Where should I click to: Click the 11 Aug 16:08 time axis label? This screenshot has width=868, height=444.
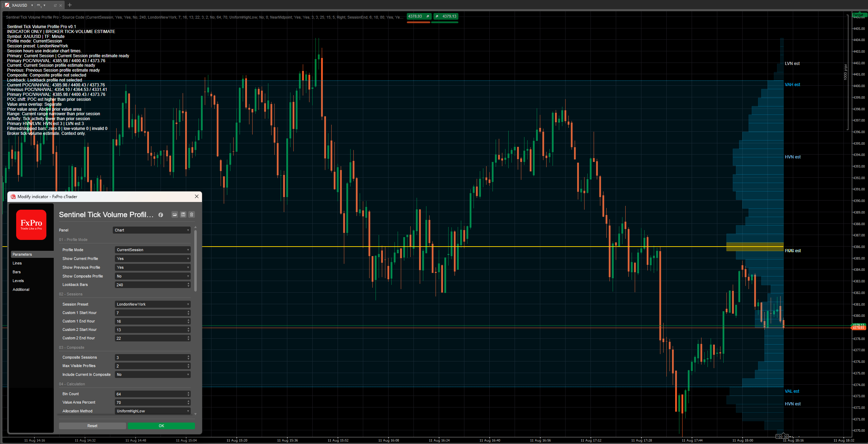pos(389,440)
